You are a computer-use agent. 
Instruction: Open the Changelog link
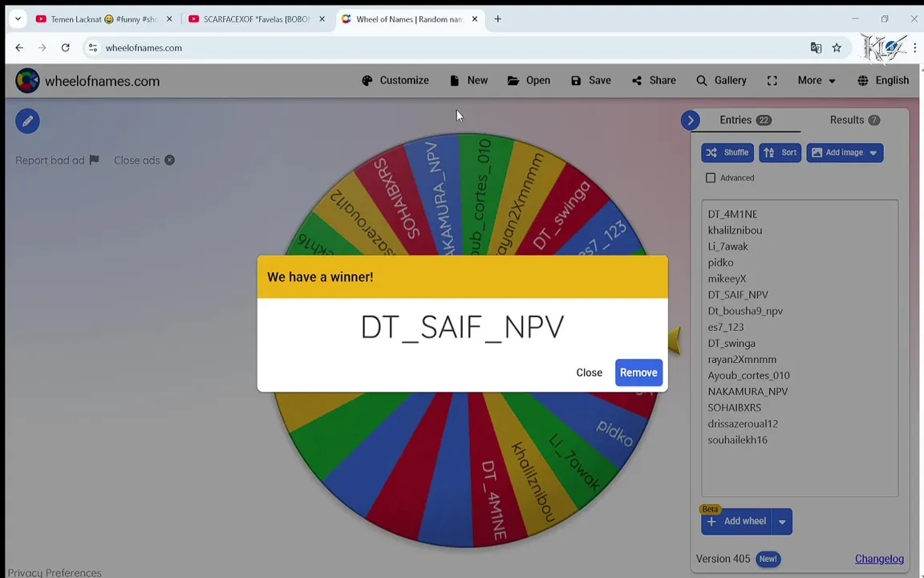tap(879, 559)
